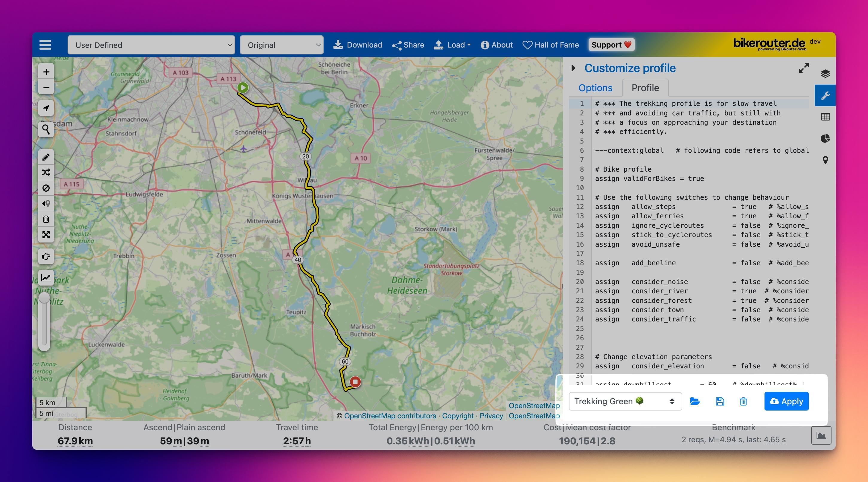
Task: Open the layers panel icon
Action: click(825, 74)
